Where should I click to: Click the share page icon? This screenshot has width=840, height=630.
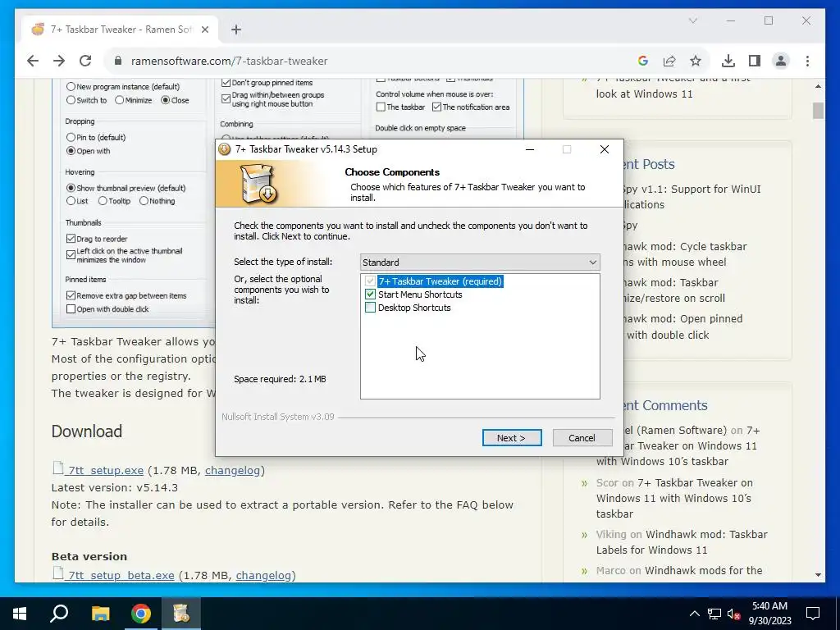click(x=669, y=61)
